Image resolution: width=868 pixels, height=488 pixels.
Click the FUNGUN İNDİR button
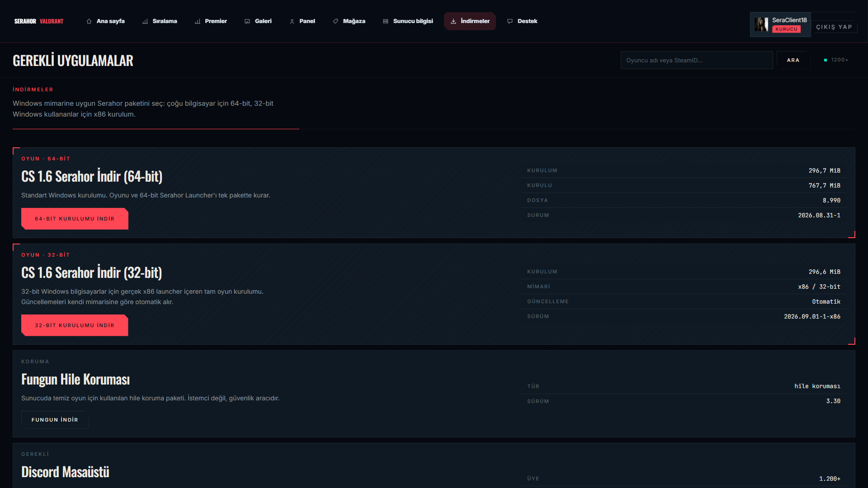[x=55, y=420]
